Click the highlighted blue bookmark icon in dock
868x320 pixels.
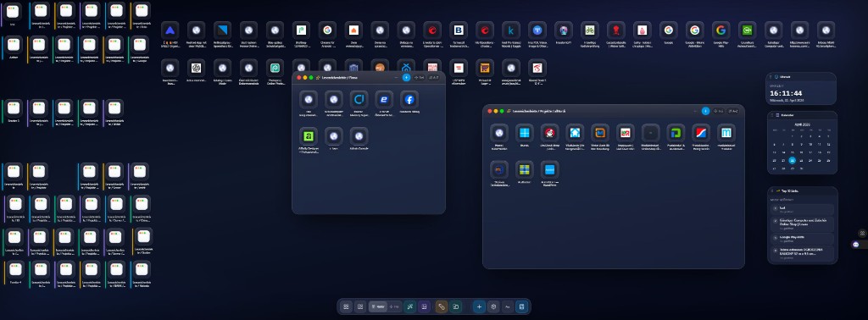521,306
